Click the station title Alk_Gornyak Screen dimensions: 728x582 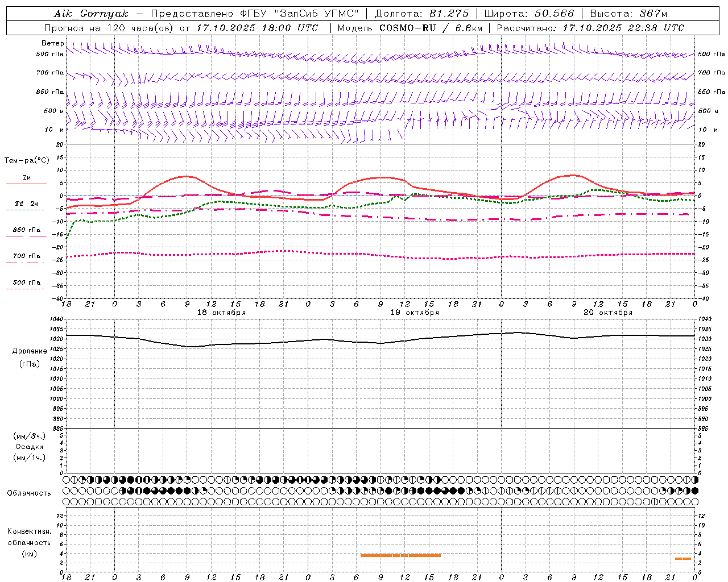[x=91, y=14]
